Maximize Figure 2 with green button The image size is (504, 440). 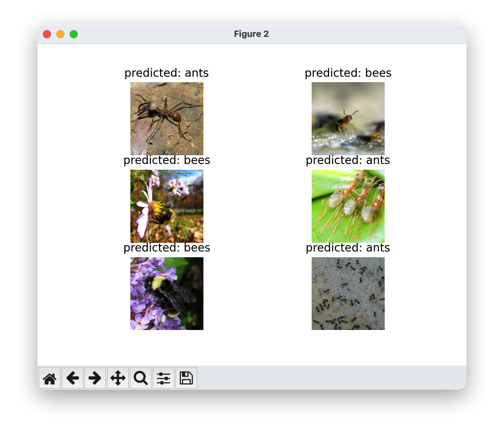click(74, 34)
